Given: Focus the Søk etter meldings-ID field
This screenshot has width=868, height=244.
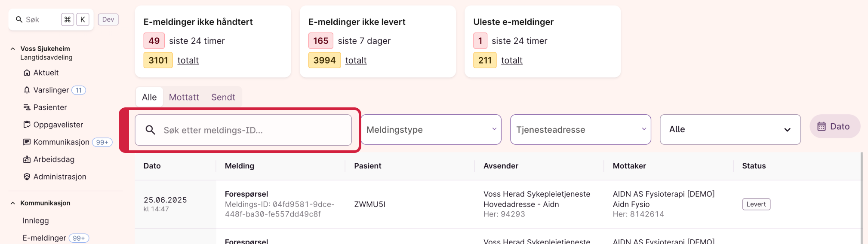Looking at the screenshot, I should pyautogui.click(x=243, y=130).
